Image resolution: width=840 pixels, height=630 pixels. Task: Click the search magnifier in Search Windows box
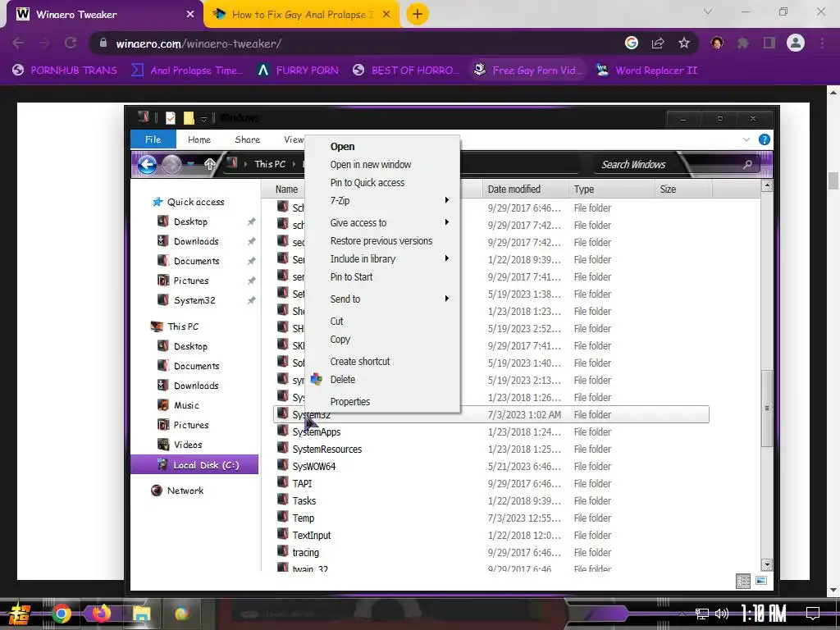pos(747,164)
